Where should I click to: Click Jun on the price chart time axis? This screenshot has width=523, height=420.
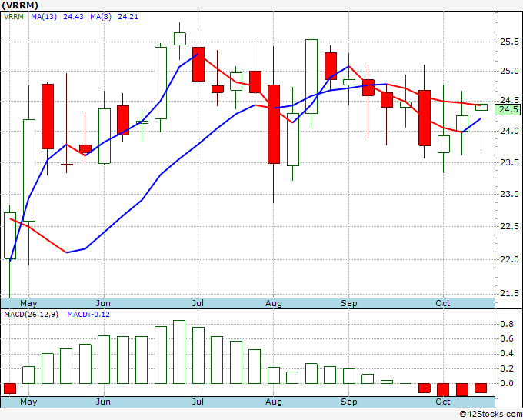coord(103,303)
